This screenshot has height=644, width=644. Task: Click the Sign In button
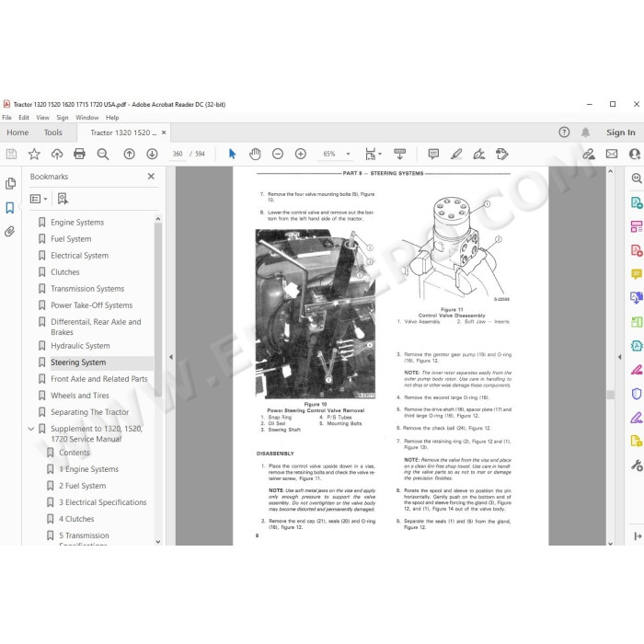[x=621, y=132]
